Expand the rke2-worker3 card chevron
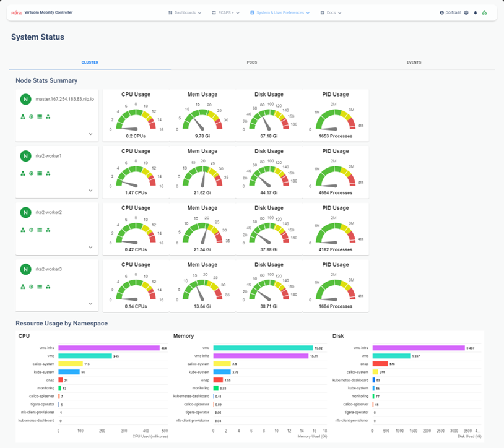The image size is (504, 448). pos(90,304)
